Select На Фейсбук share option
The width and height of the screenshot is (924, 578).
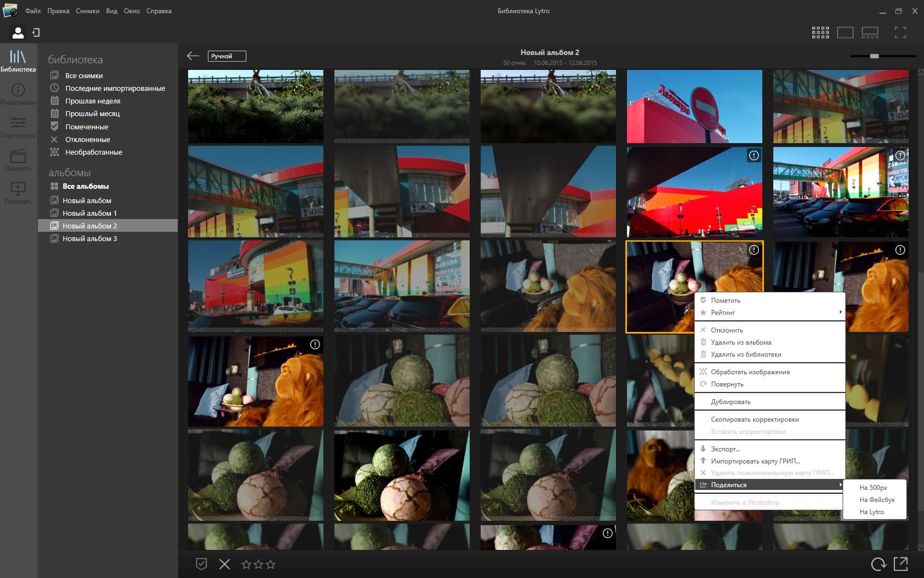[877, 500]
